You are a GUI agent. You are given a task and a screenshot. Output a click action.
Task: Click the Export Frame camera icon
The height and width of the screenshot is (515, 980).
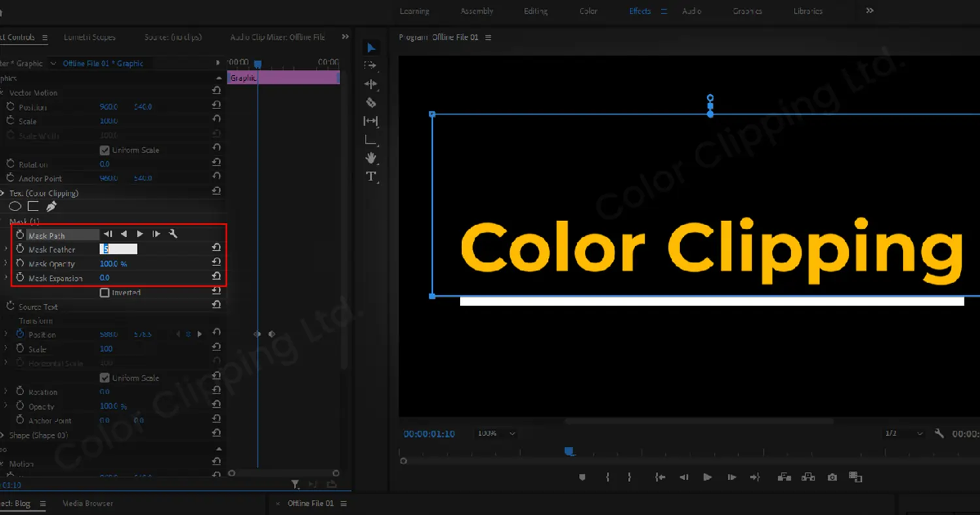(832, 477)
